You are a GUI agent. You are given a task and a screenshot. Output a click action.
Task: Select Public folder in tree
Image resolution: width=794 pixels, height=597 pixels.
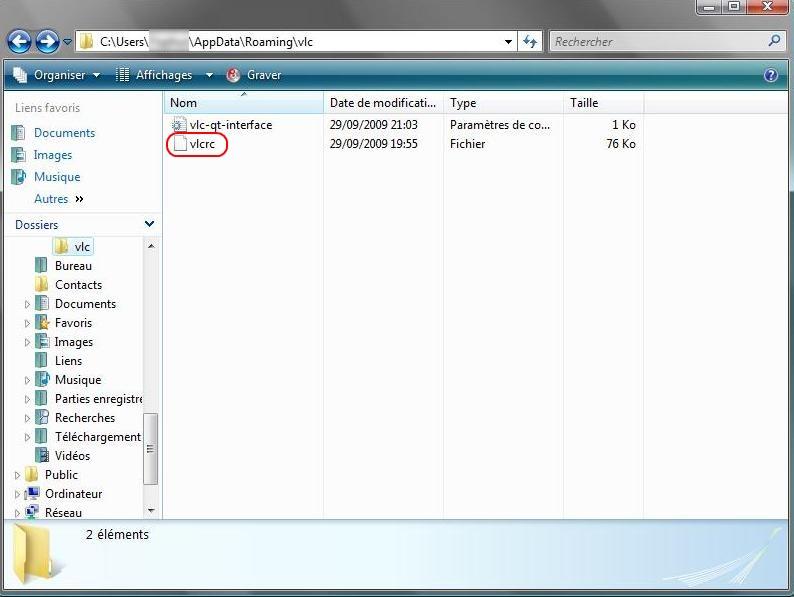61,475
